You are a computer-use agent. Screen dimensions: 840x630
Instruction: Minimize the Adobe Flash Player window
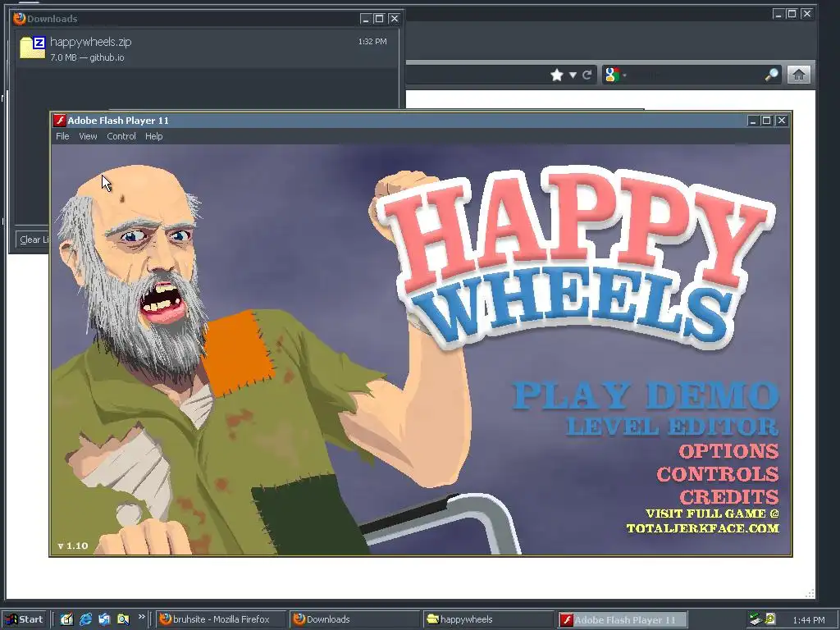[753, 121]
